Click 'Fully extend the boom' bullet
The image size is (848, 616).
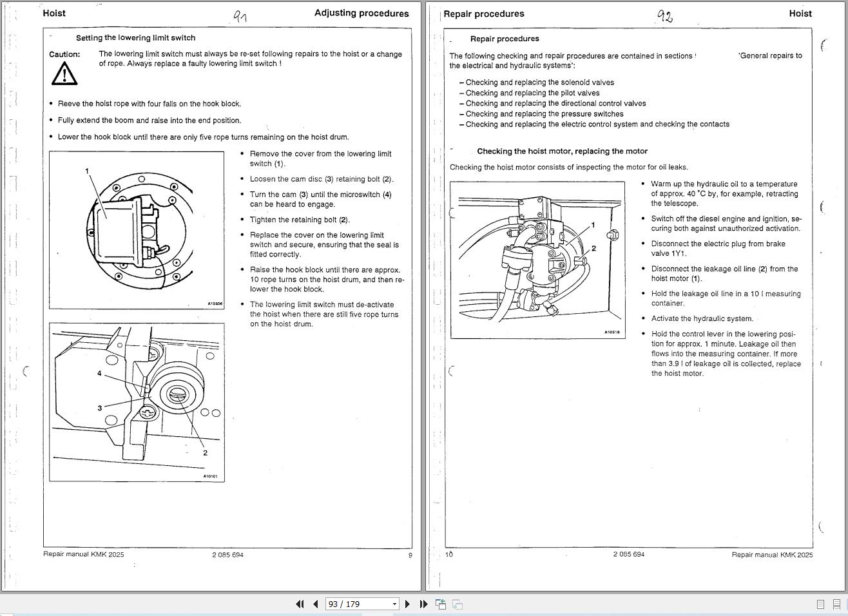(149, 120)
